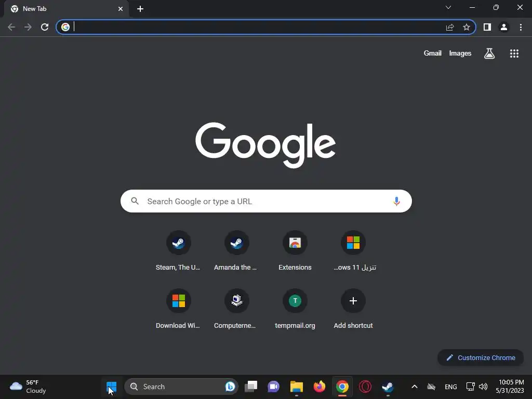This screenshot has width=532, height=399.
Task: Open the Computerne... shortcut
Action: click(x=236, y=310)
